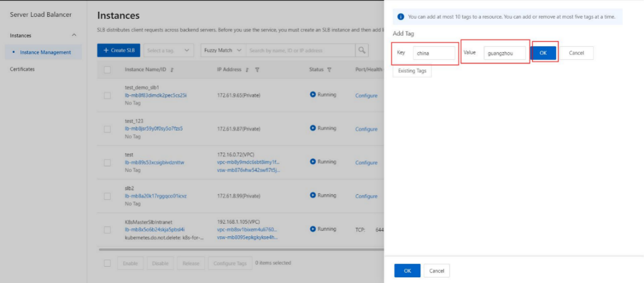The width and height of the screenshot is (644, 283).
Task: Click Running status icon for K8sMasterSlbIntranet
Action: coord(313,229)
